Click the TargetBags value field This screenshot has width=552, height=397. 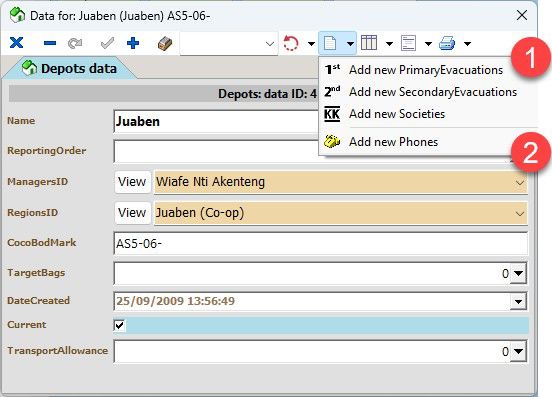point(312,273)
